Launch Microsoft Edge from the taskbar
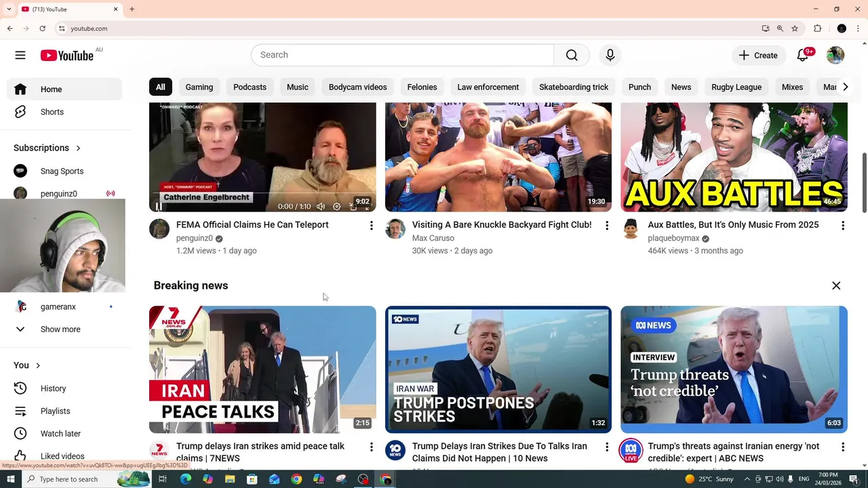Image resolution: width=868 pixels, height=488 pixels. pos(185,479)
